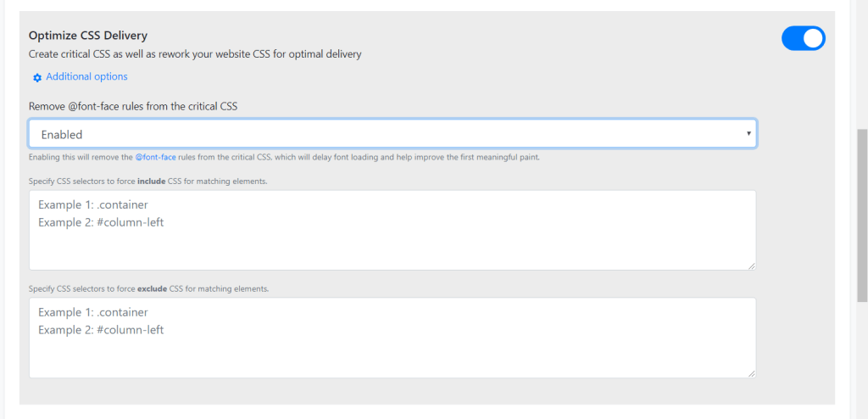Follow the blue @font-face link in help text
The image size is (868, 419).
(x=156, y=158)
